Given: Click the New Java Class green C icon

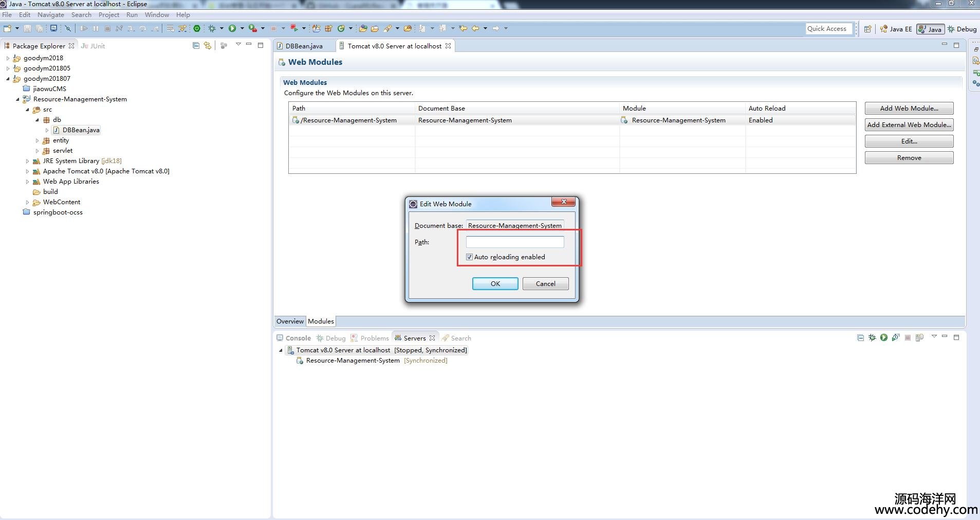Looking at the screenshot, I should tap(341, 28).
